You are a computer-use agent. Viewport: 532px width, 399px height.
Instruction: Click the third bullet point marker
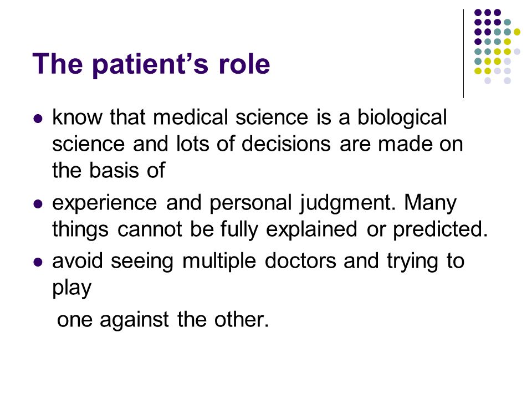coord(38,262)
